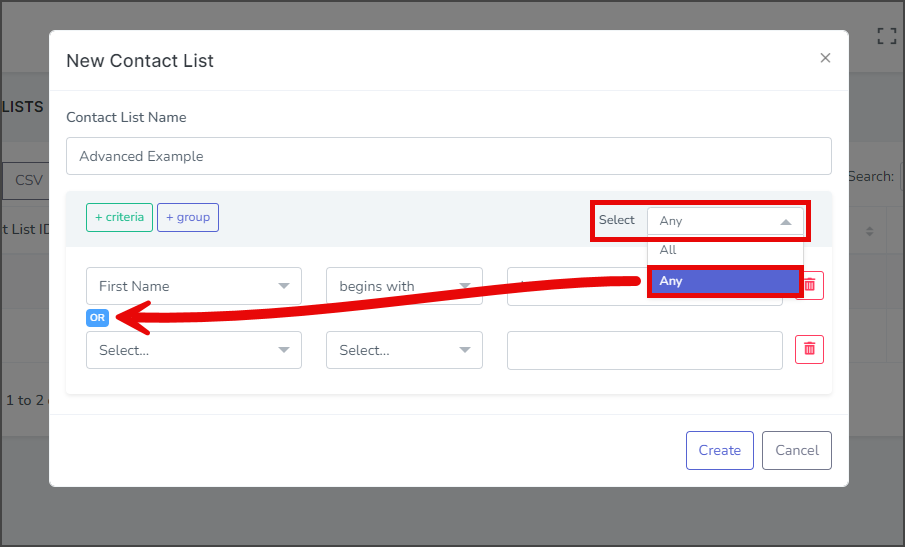
Task: Expand second row field Select dropdown
Action: [194, 350]
